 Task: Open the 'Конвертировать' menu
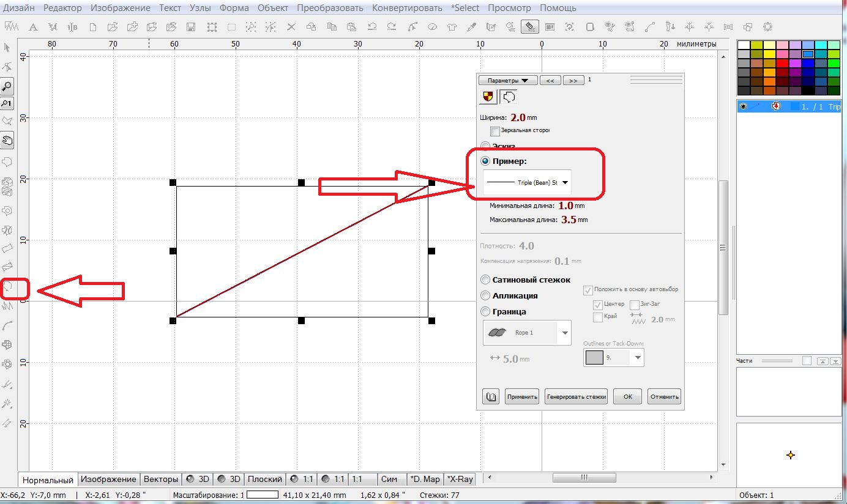pos(407,8)
